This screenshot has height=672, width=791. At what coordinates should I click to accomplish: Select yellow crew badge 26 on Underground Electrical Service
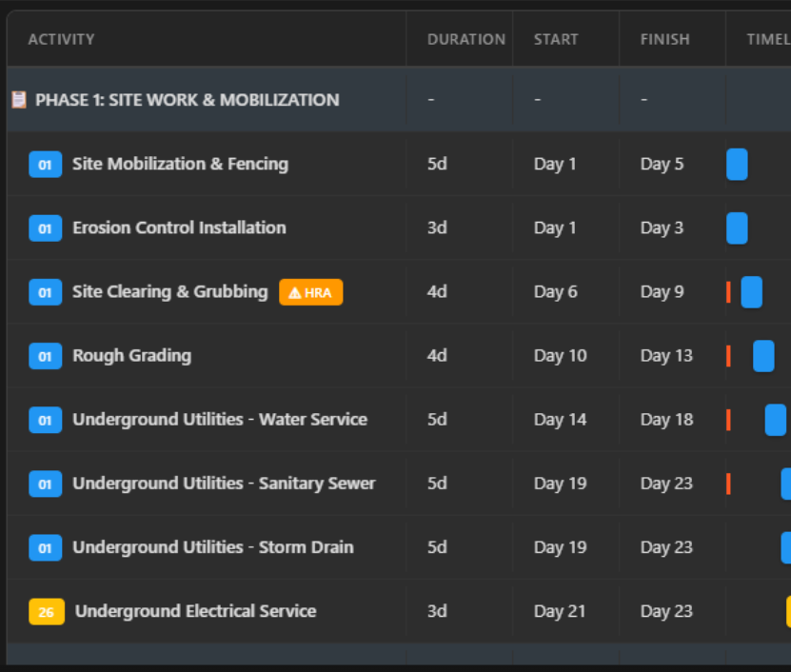46,611
